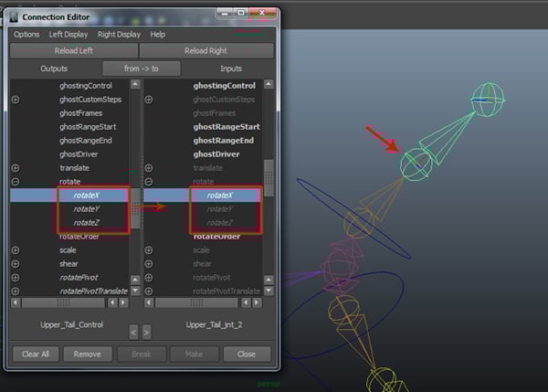Click the Inputs list vertical scrollbar
The image size is (548, 392).
[x=269, y=174]
